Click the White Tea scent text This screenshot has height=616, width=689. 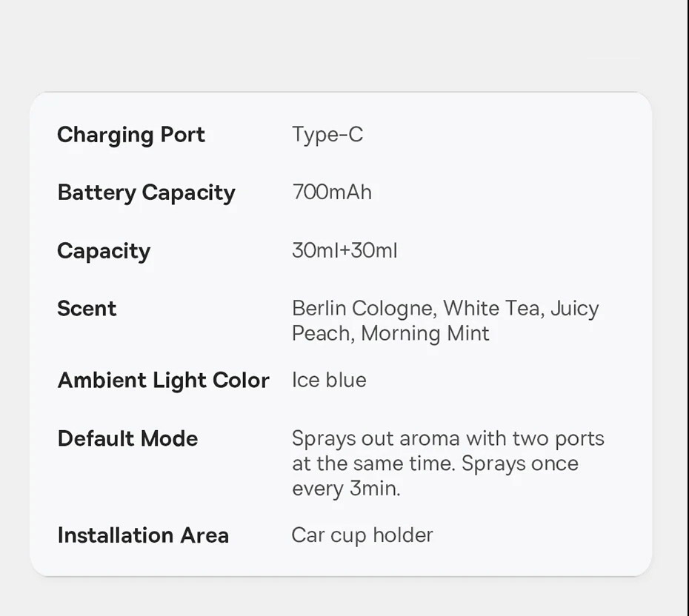coord(492,308)
